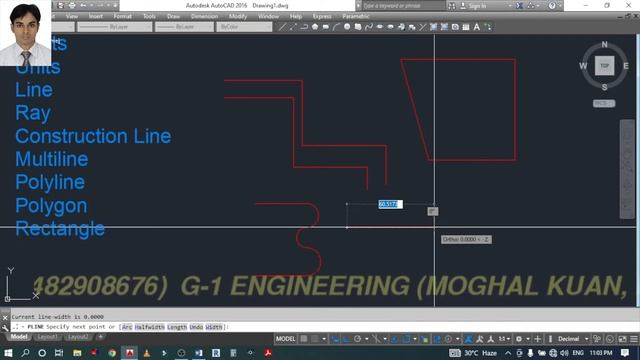640x360 pixels.
Task: Open the Insert menu
Action: coord(96,16)
